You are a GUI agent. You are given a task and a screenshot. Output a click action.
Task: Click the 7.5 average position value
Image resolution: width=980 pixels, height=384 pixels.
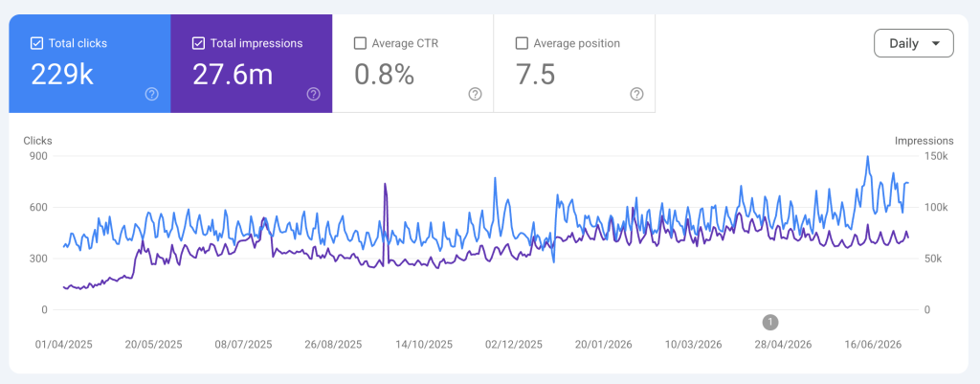coord(535,75)
